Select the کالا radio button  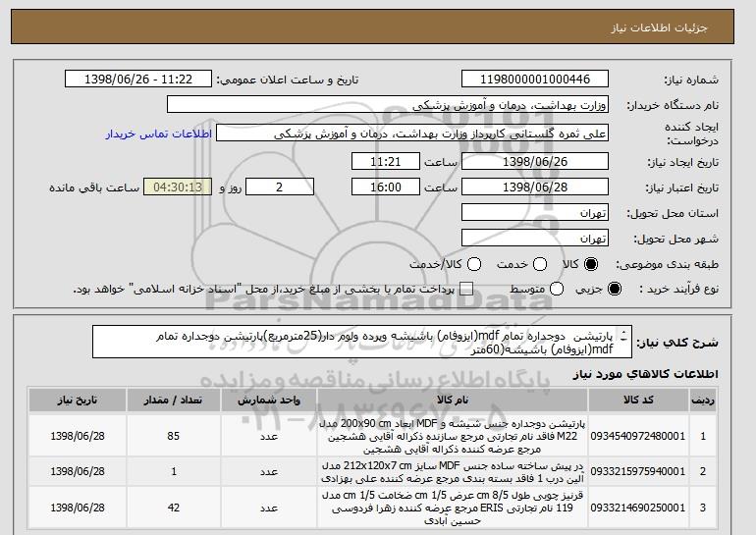pyautogui.click(x=591, y=264)
